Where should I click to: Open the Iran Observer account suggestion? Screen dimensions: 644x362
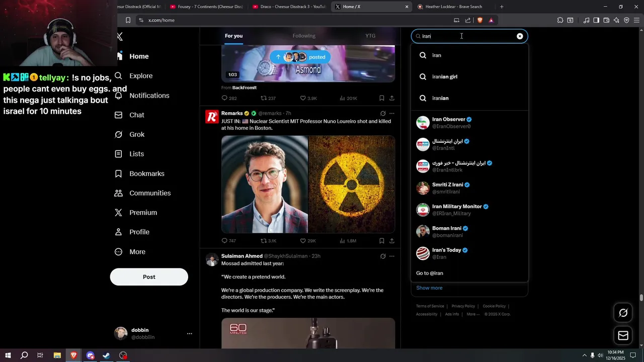click(469, 123)
